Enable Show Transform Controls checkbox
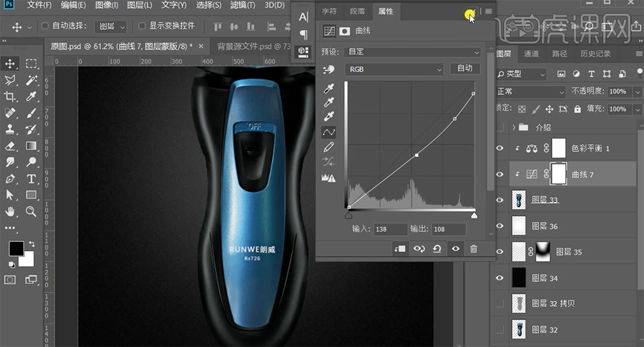Viewport: 644px width, 347px height. tap(142, 26)
